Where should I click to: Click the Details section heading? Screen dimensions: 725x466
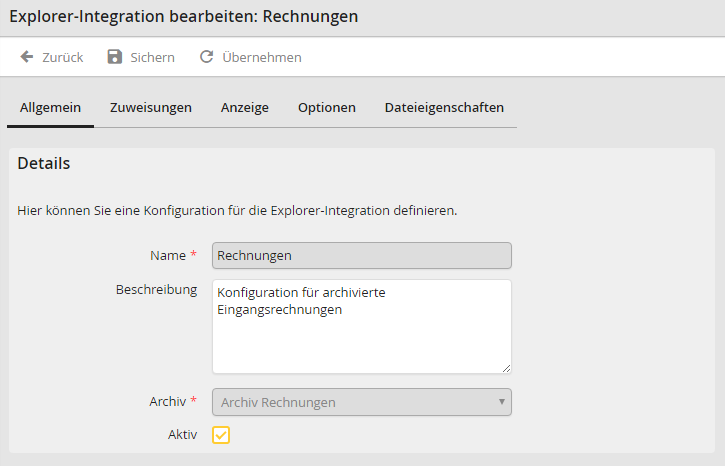coord(44,163)
